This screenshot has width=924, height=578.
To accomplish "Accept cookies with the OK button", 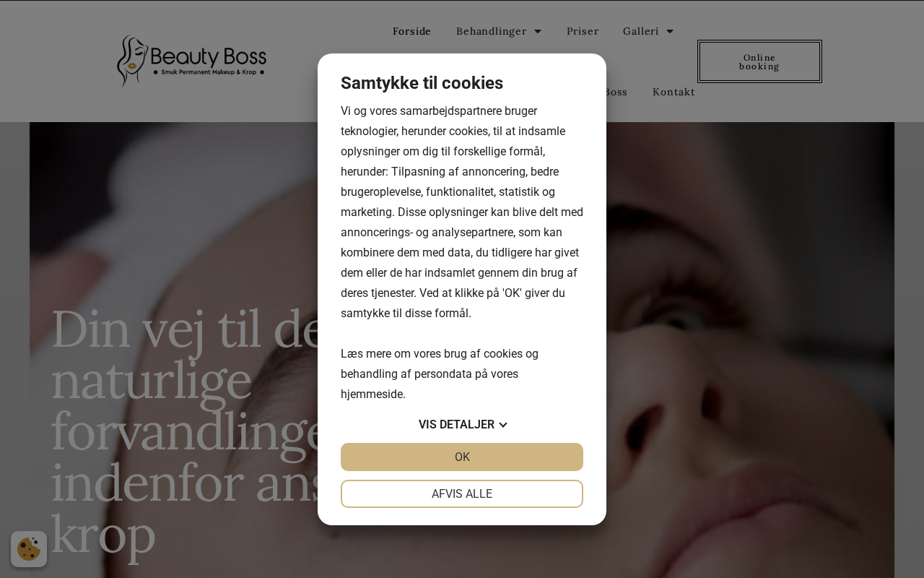I will pos(462,457).
